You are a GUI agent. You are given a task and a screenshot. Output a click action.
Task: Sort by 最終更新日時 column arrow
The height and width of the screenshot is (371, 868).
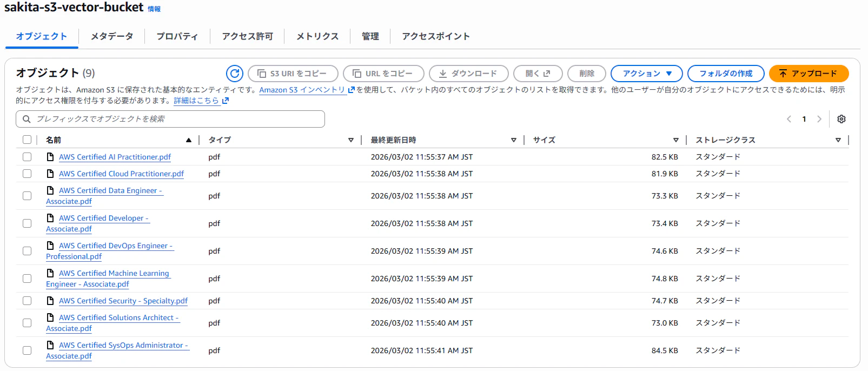(x=514, y=140)
